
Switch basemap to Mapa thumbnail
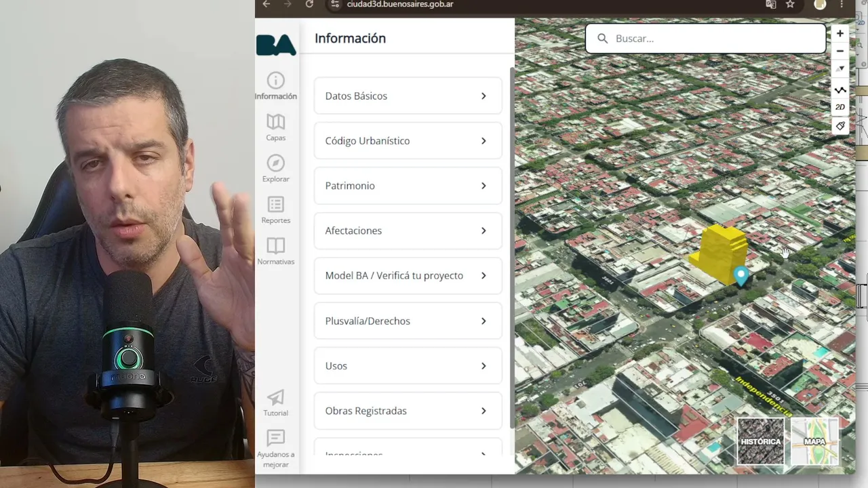(814, 441)
